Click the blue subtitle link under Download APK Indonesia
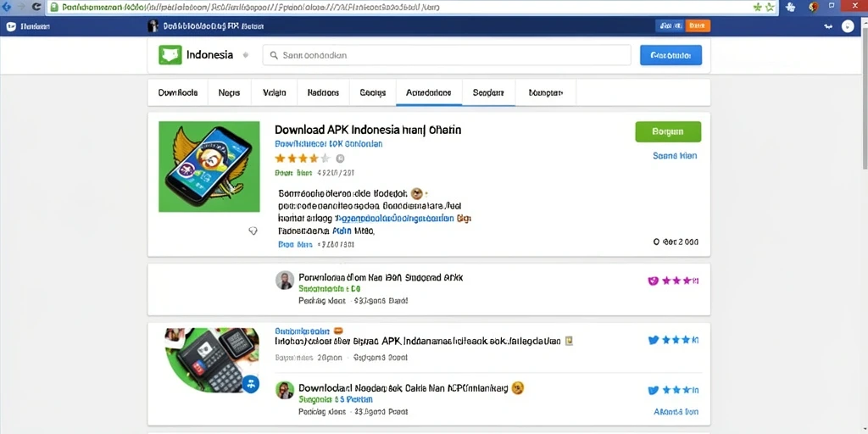Screen dimensions: 868x434 click(x=328, y=144)
